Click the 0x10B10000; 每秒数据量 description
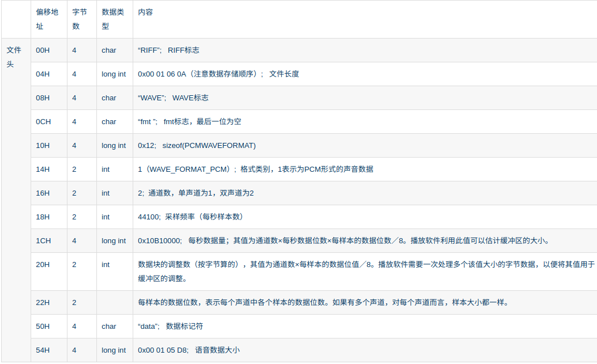 point(344,240)
